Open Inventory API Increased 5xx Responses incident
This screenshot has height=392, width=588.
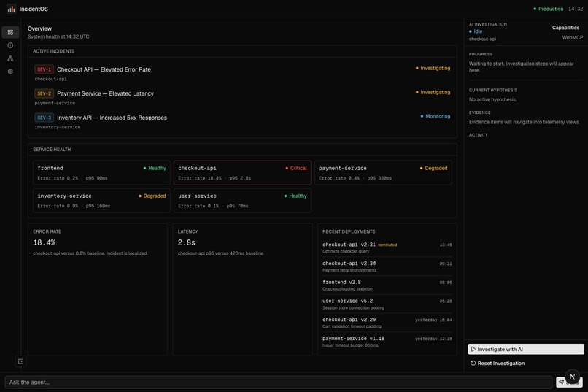coord(242,121)
